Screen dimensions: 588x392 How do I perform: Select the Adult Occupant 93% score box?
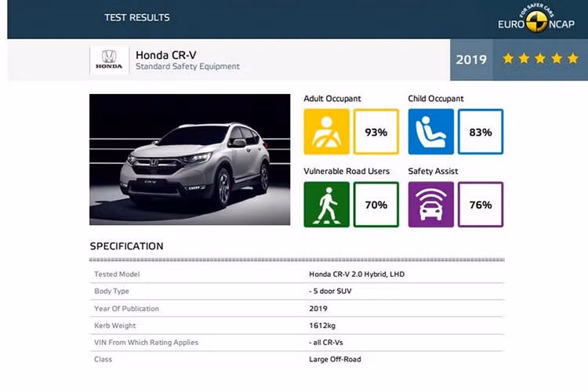(376, 132)
